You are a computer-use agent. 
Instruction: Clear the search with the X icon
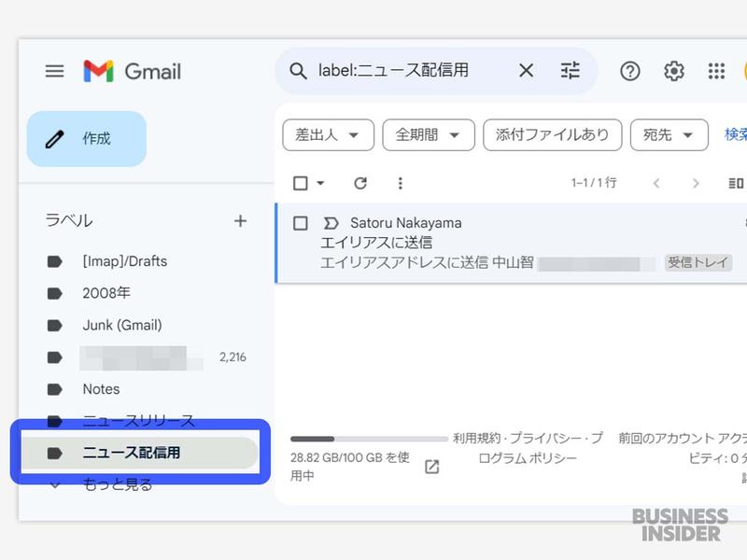pyautogui.click(x=526, y=71)
